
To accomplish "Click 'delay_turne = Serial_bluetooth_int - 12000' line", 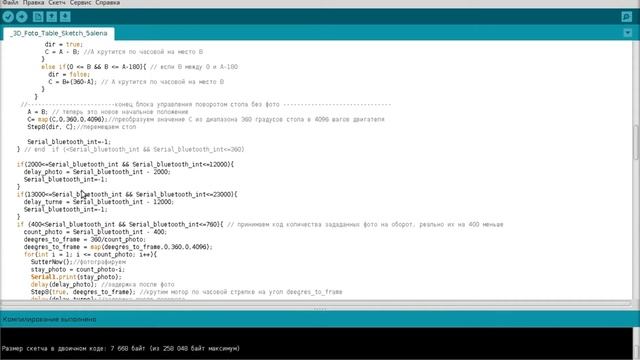I will coord(99,202).
